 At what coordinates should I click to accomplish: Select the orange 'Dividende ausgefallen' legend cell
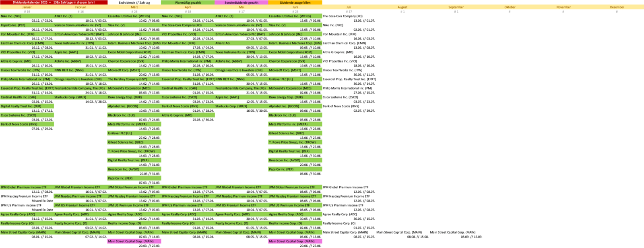(295, 2)
